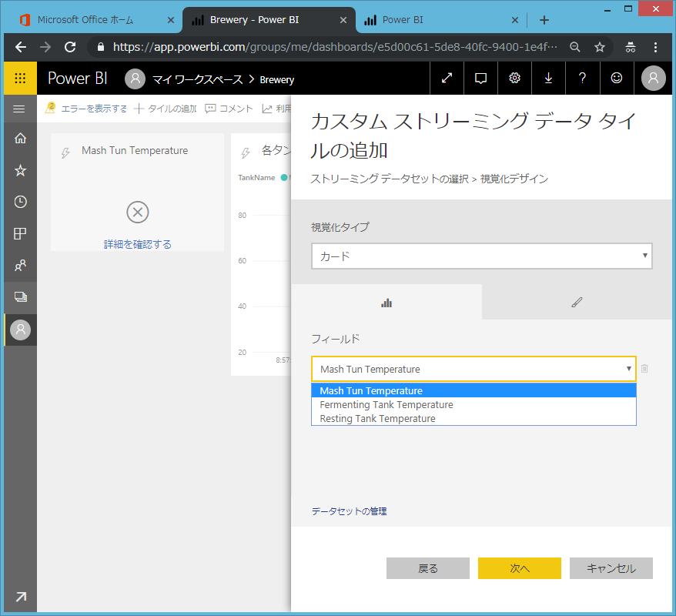
Task: Switch to the third Power BI browser tab
Action: pos(403,20)
